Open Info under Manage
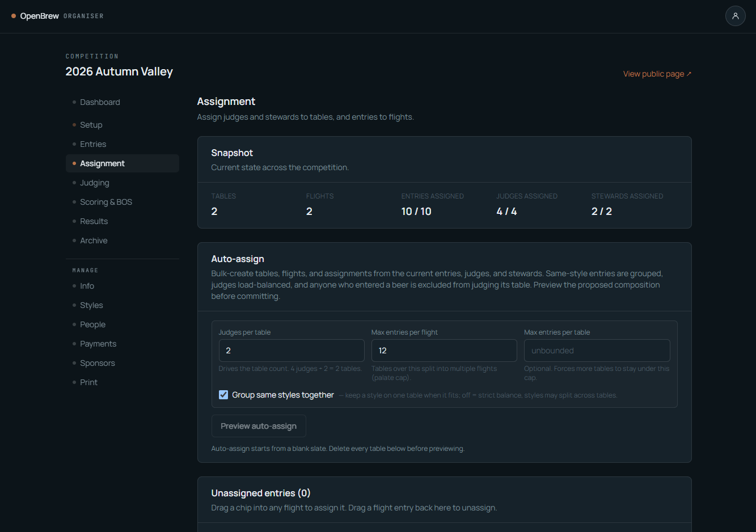Screen dimensions: 756x532 (x=123, y=286)
